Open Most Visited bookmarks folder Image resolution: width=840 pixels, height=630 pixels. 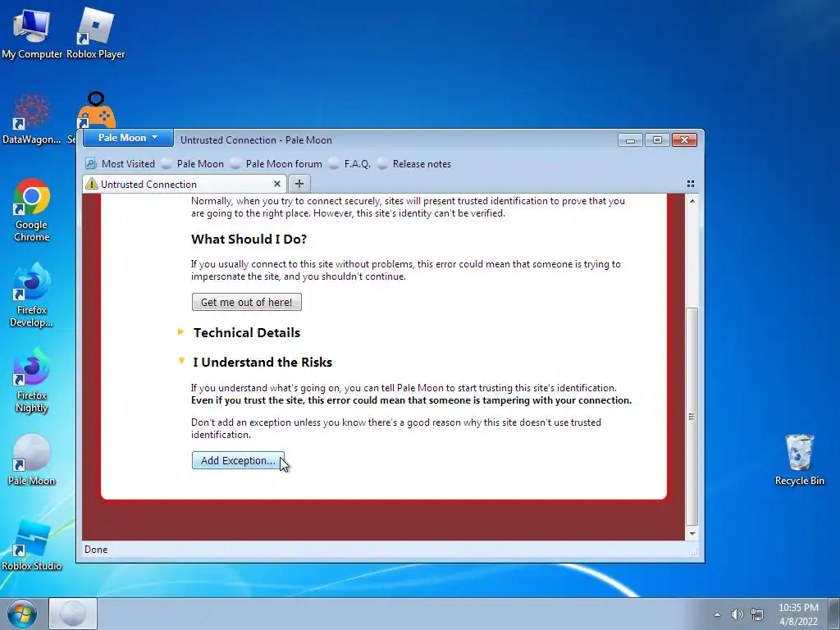pos(121,164)
